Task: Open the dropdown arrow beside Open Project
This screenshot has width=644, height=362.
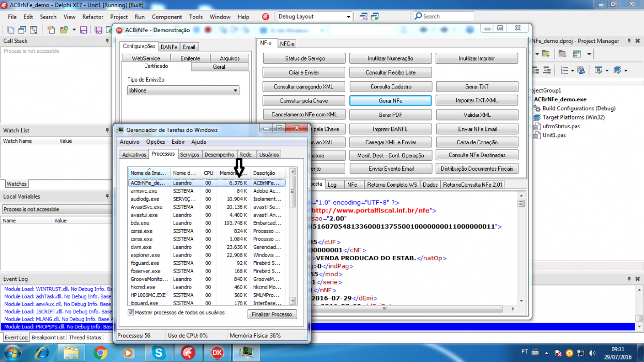Action: coord(74,30)
